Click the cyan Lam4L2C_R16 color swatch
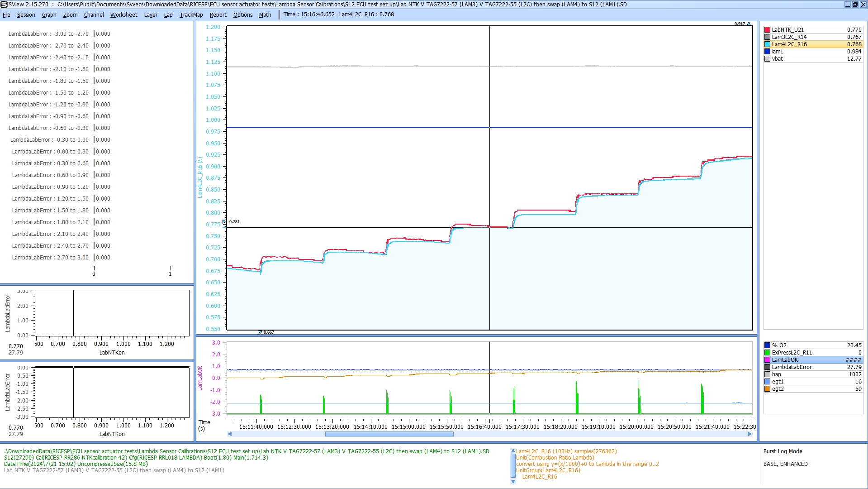The height and width of the screenshot is (489, 868). 767,44
